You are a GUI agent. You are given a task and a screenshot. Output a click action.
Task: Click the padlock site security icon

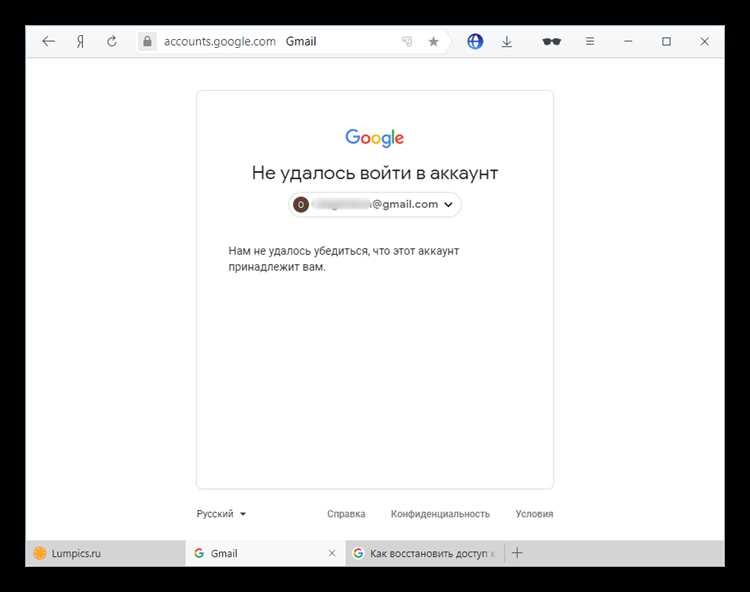click(x=147, y=42)
